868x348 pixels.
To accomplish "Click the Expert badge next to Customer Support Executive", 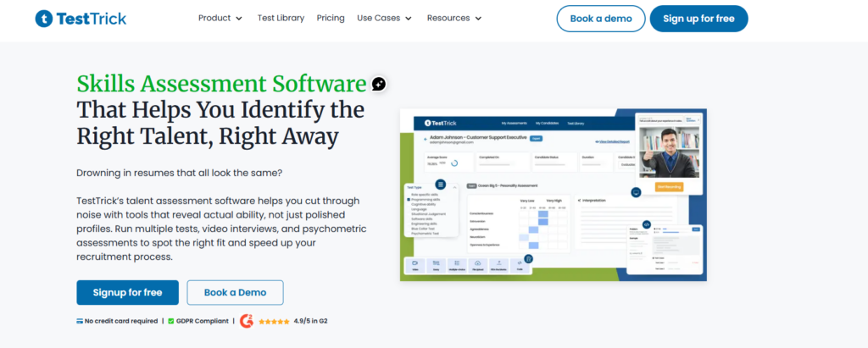I will pos(536,138).
